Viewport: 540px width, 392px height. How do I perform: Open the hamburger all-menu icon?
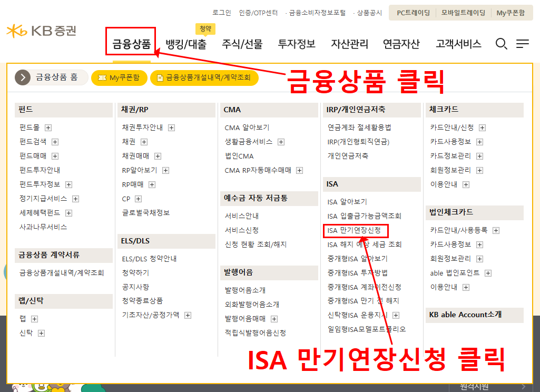coord(523,44)
